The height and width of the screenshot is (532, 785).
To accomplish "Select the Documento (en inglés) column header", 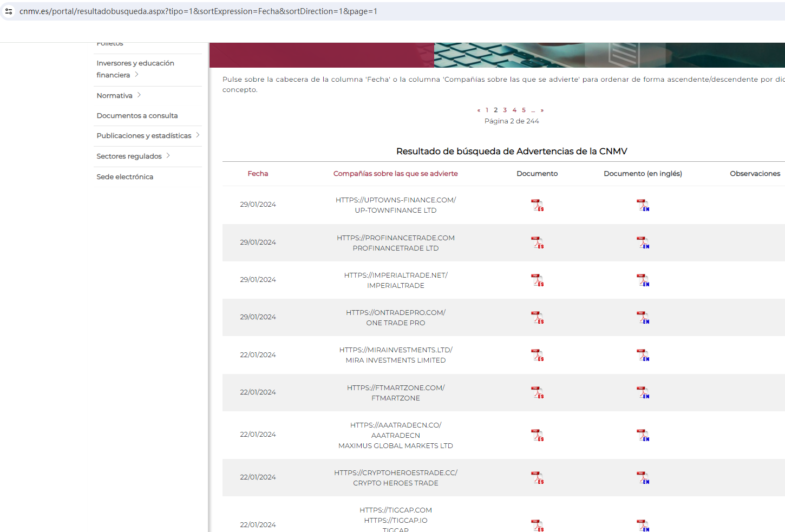I will pos(643,174).
